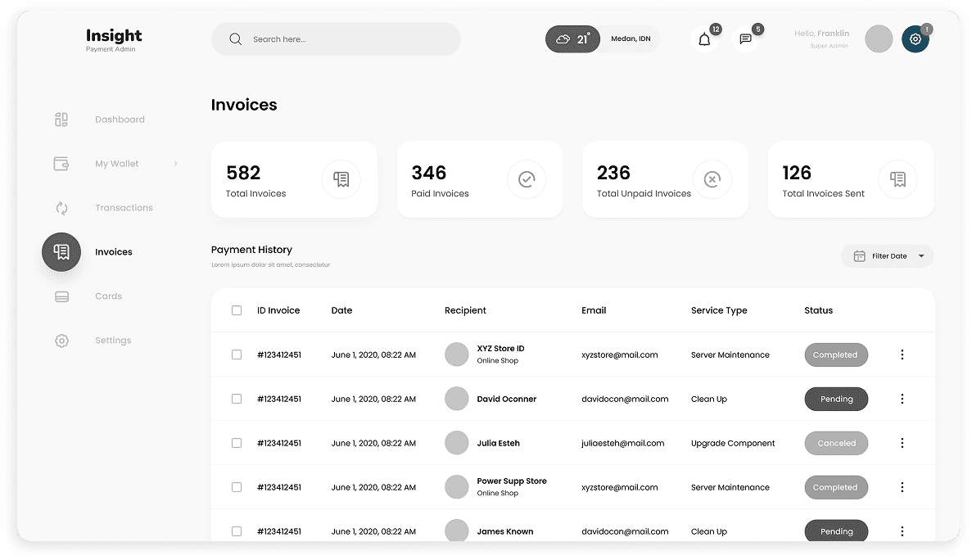This screenshot has width=972, height=560.
Task: Expand the My Wallet submenu chevron
Action: (174, 163)
